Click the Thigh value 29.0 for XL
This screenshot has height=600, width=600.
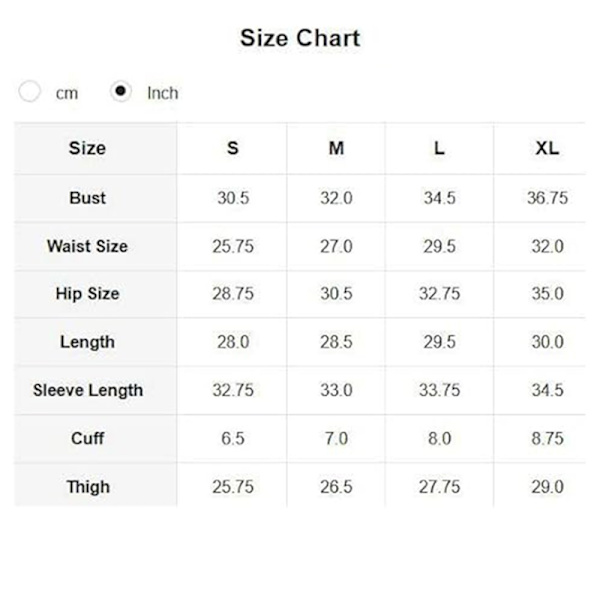[547, 487]
